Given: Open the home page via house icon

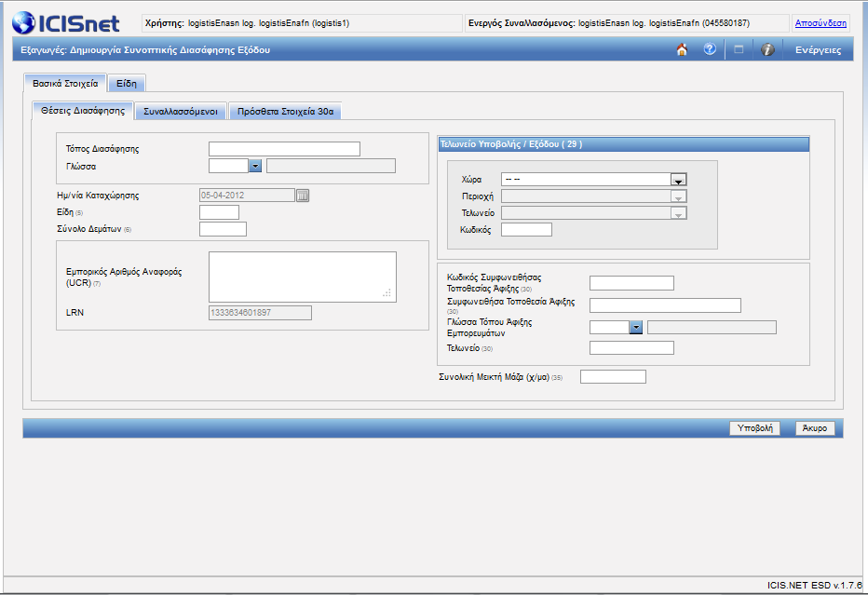Looking at the screenshot, I should tap(682, 49).
